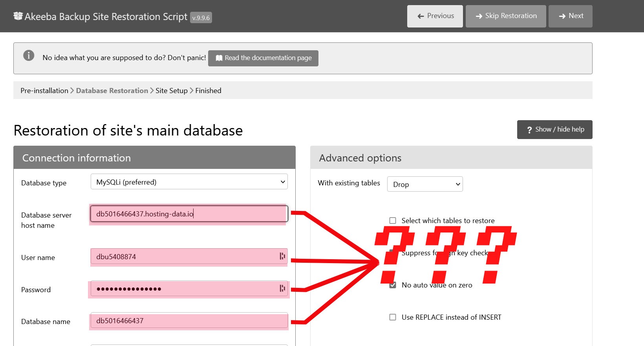This screenshot has width=644, height=346.
Task: Select Finished breadcrumb step
Action: point(208,91)
